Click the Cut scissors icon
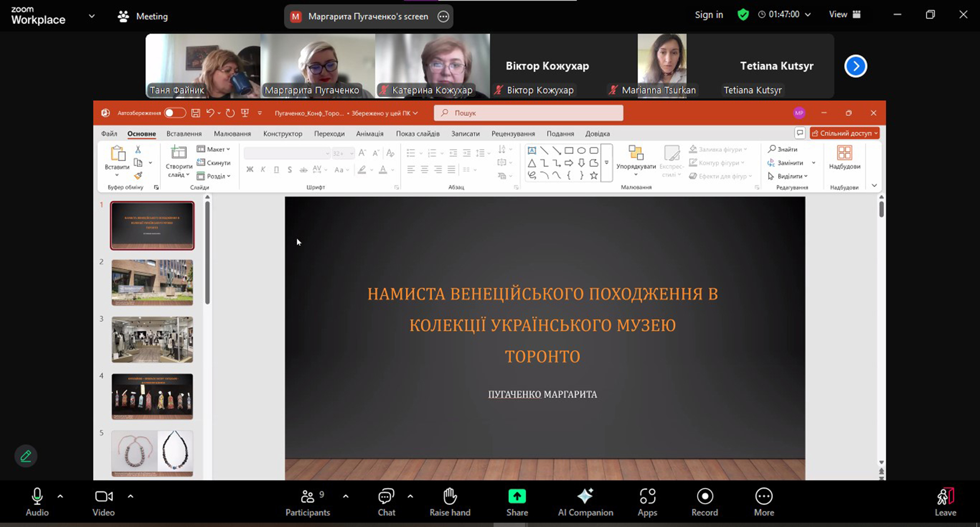Screen dimensions: 980x527 point(138,149)
